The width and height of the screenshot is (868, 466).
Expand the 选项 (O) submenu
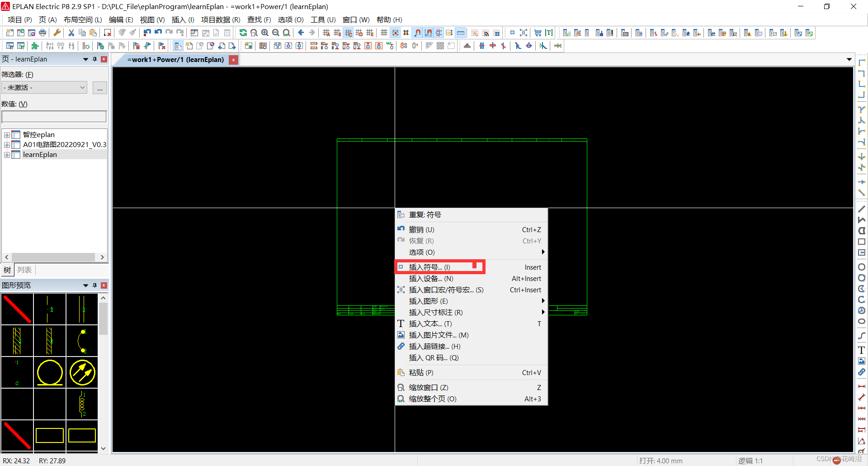pos(471,252)
